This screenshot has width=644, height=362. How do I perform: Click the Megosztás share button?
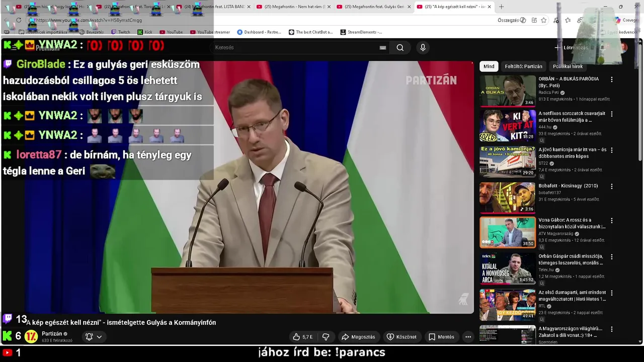358,337
